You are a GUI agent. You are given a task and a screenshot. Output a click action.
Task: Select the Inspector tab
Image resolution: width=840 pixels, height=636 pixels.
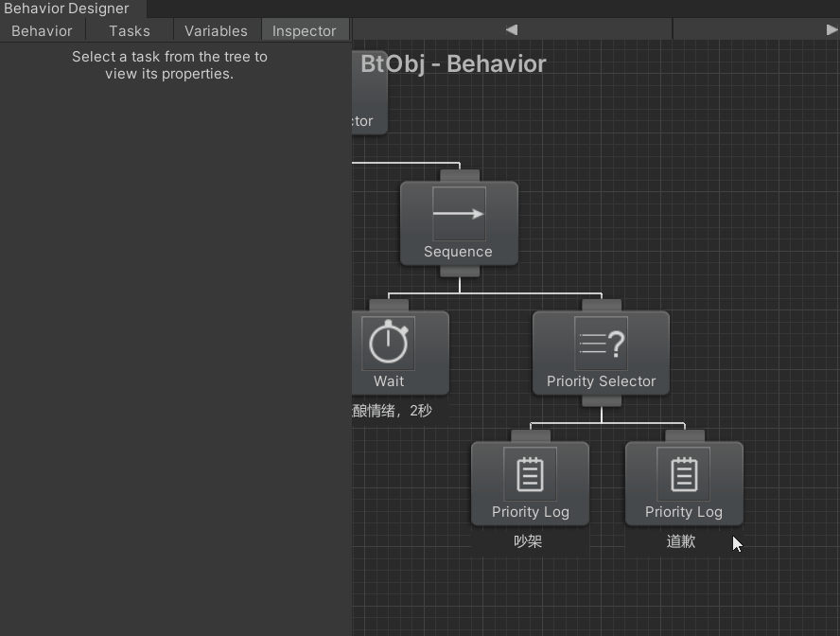304,30
